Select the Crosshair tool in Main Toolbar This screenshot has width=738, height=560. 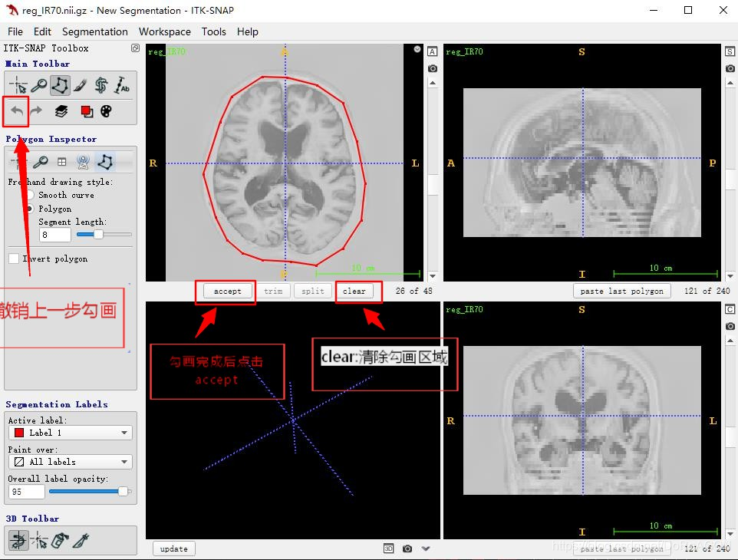tap(18, 86)
